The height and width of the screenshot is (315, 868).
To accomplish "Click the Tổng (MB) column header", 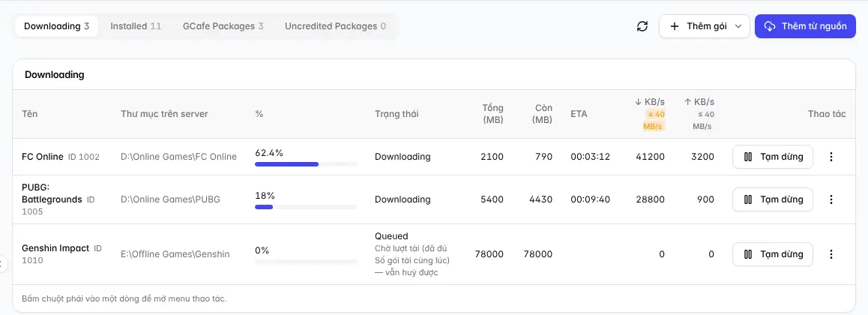I will click(492, 114).
